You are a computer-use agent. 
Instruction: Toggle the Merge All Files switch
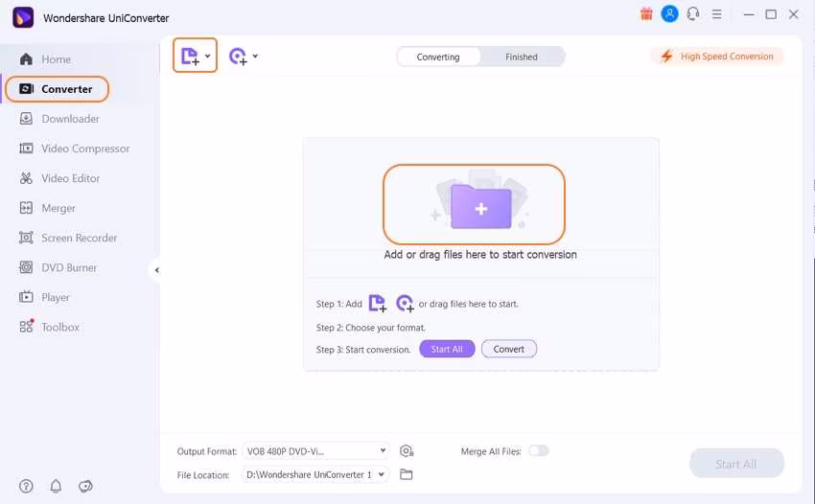[539, 450]
